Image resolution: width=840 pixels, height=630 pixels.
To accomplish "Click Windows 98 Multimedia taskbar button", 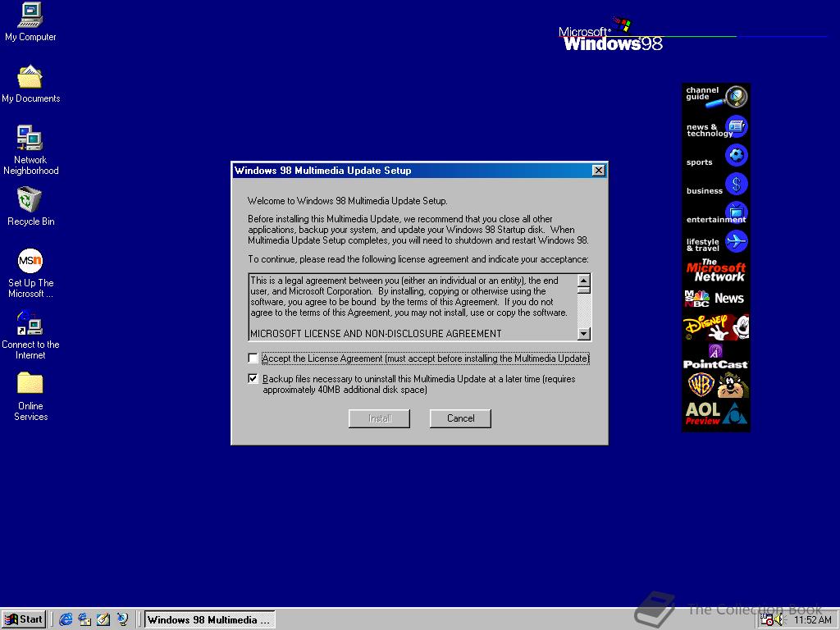I will click(x=209, y=619).
